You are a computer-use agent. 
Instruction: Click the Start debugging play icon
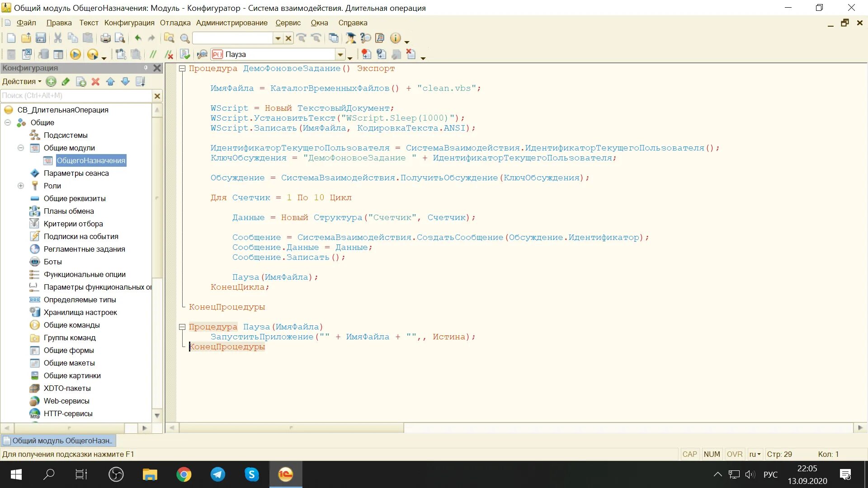75,55
